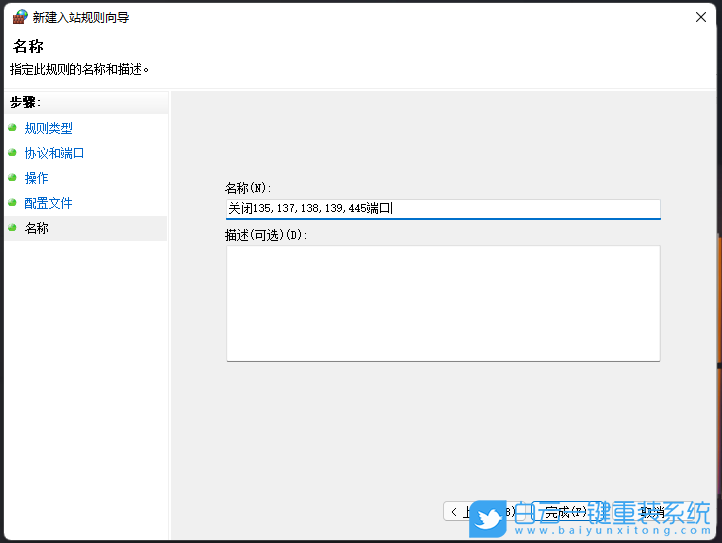The height and width of the screenshot is (543, 722).
Task: Close the 新建入站规则向导 window
Action: [x=701, y=18]
